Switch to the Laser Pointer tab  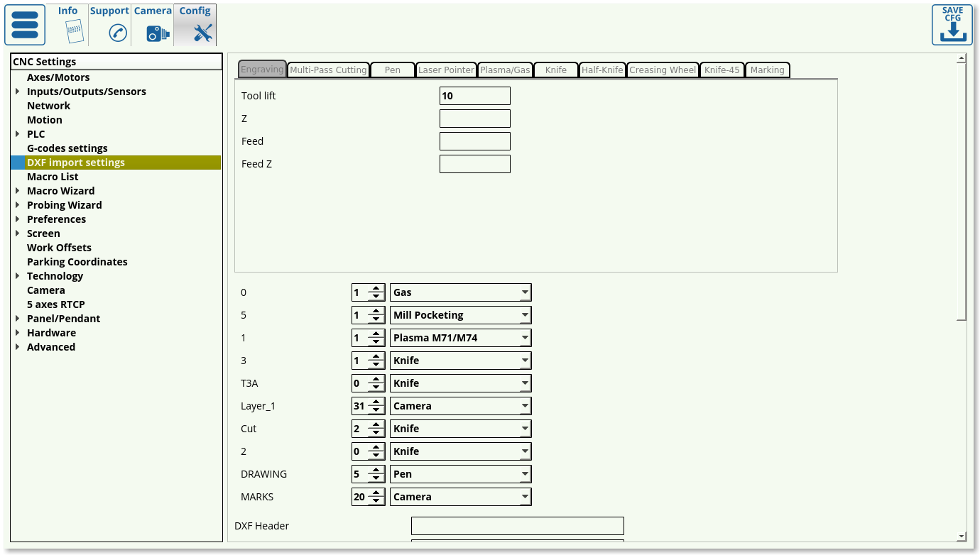click(x=446, y=70)
